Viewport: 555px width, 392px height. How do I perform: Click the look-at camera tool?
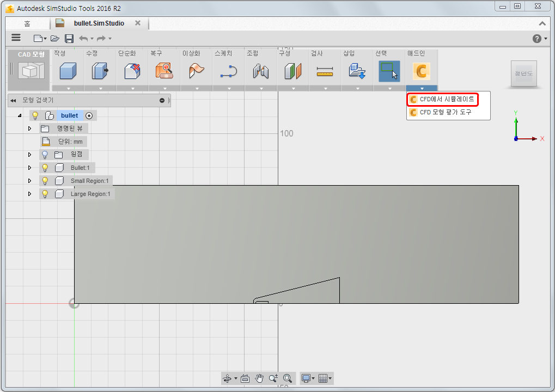(245, 378)
